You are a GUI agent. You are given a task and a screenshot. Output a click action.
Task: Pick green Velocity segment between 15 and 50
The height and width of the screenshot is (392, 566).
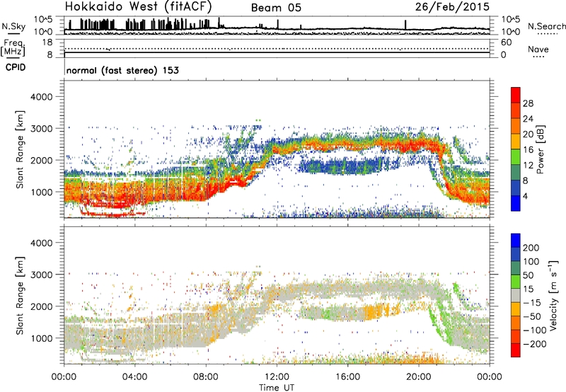point(516,282)
